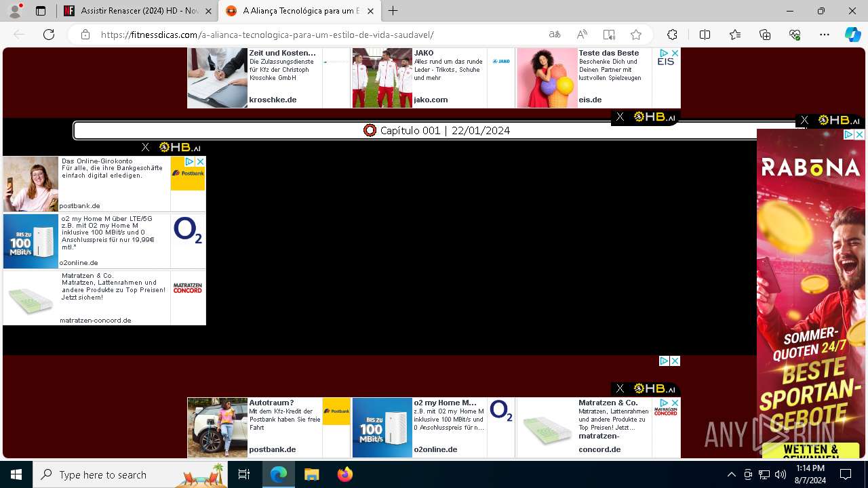This screenshot has width=868, height=488.
Task: Open kroschke.de ad link
Action: tap(273, 100)
